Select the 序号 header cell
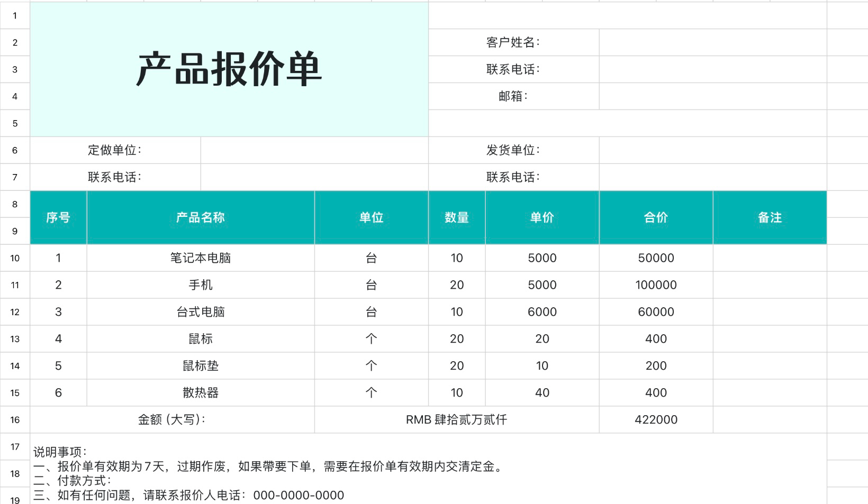The height and width of the screenshot is (504, 868). pos(58,217)
